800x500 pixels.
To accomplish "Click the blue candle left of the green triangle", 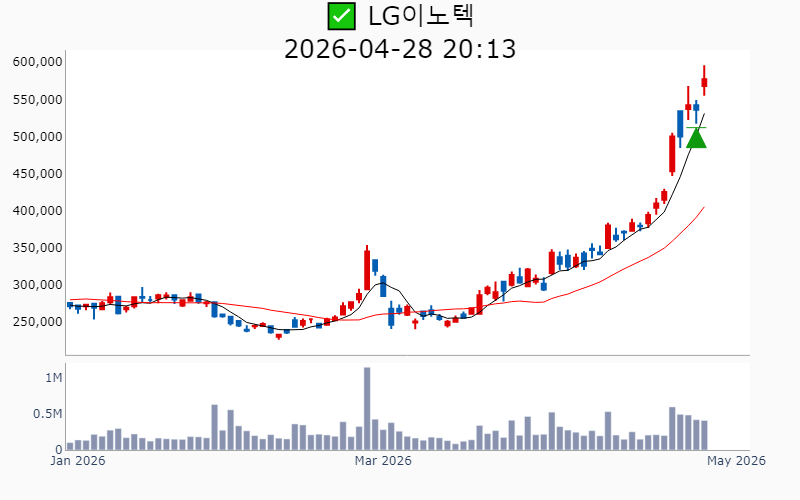I will (680, 123).
